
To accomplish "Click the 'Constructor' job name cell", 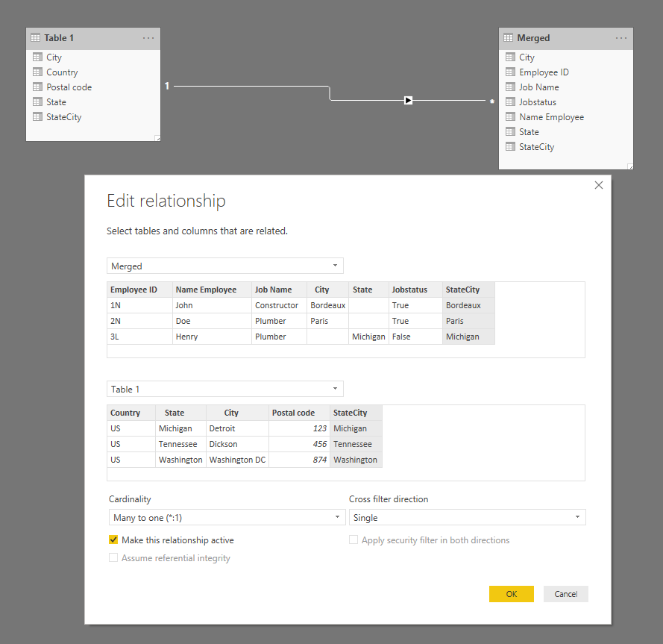I will (279, 305).
